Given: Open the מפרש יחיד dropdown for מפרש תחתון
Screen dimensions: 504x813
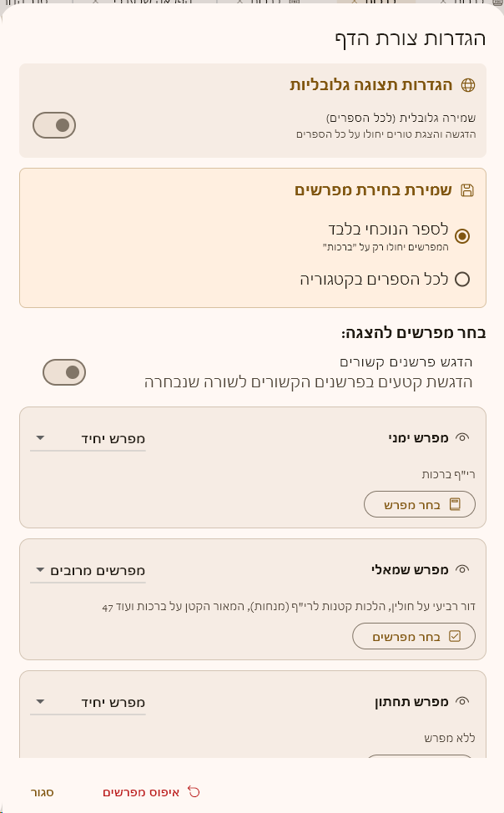Looking at the screenshot, I should [88, 702].
